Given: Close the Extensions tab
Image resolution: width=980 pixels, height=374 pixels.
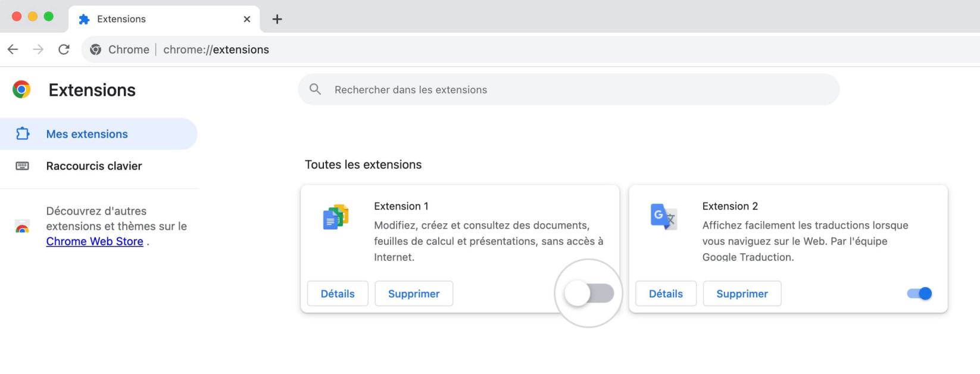Looking at the screenshot, I should [x=247, y=19].
